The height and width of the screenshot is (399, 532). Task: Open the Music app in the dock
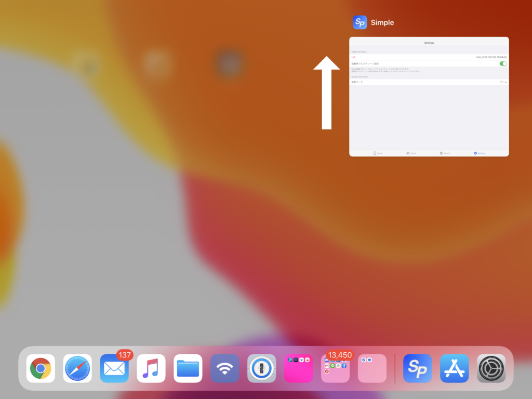(151, 368)
